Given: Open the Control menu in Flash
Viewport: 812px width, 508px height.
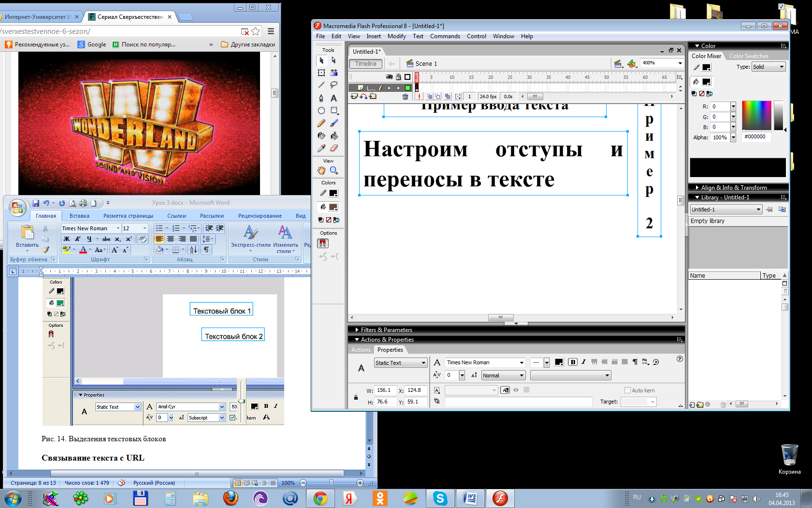Looking at the screenshot, I should (477, 36).
